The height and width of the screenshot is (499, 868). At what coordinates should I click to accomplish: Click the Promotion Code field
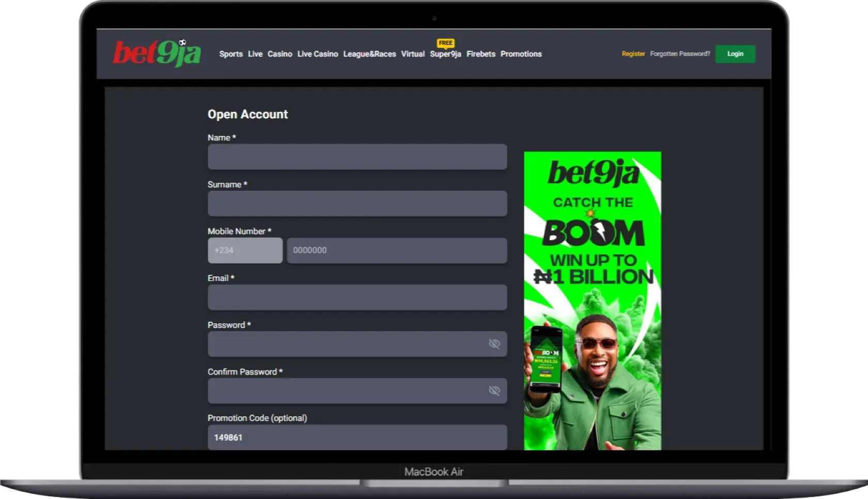(x=358, y=438)
